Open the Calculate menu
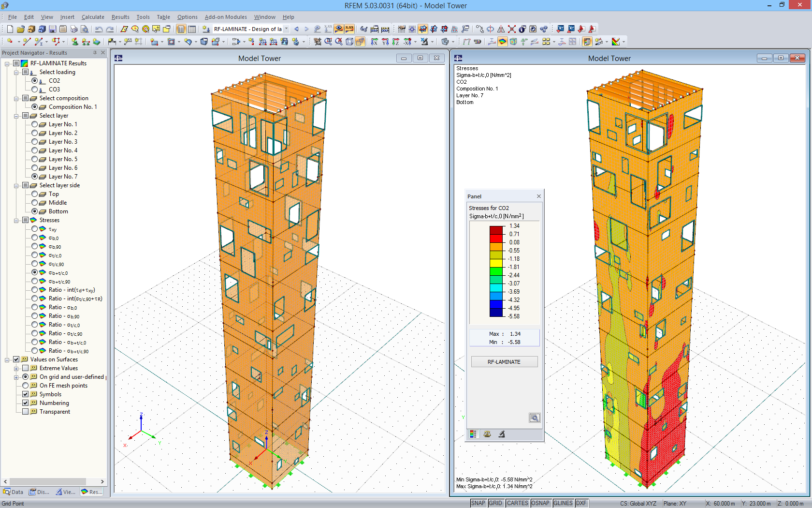 [x=93, y=17]
